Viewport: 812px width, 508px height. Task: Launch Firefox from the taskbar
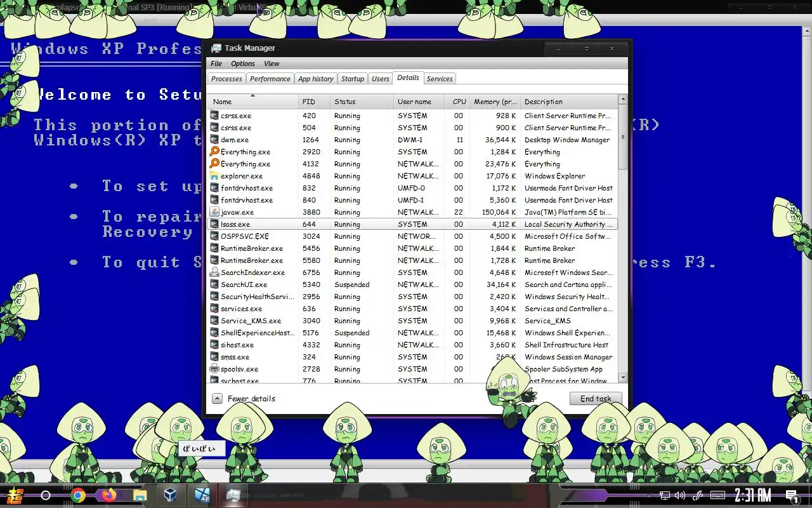[x=108, y=495]
